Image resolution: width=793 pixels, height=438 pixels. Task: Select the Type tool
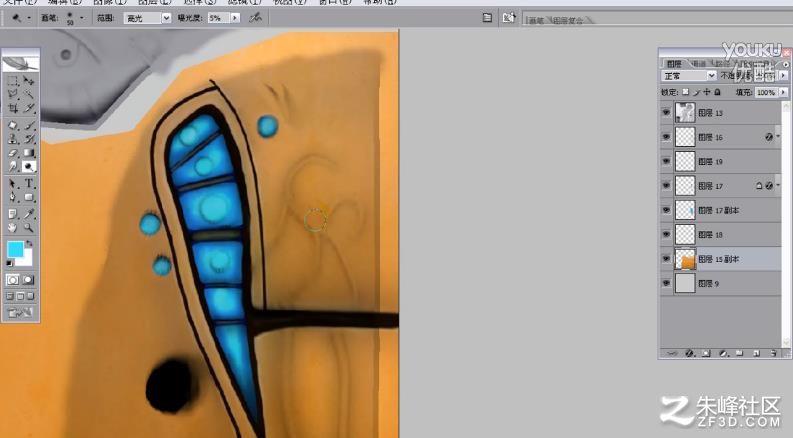click(29, 184)
